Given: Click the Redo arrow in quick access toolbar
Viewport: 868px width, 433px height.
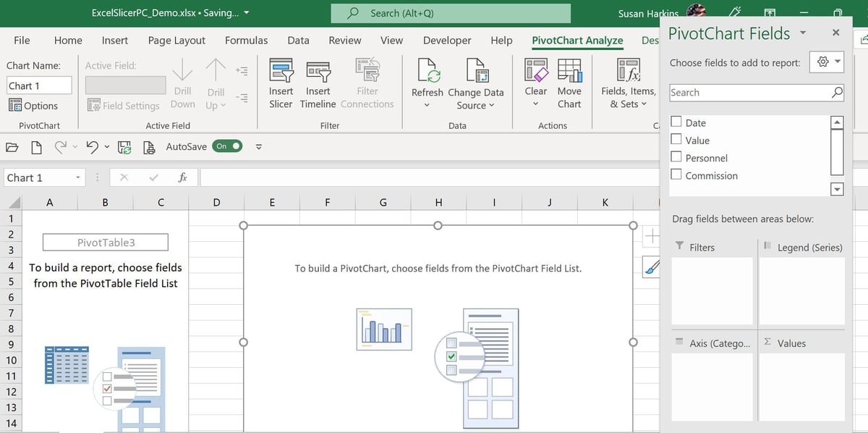Looking at the screenshot, I should (x=61, y=147).
